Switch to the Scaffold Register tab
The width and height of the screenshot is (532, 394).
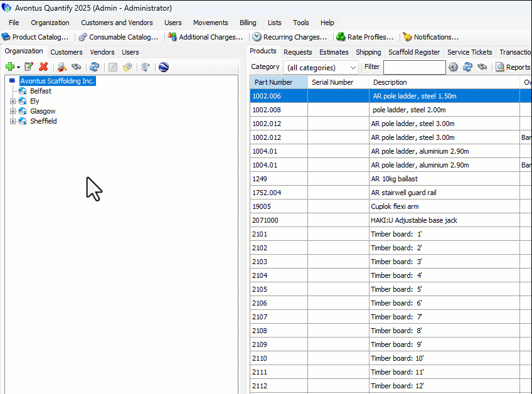[413, 52]
